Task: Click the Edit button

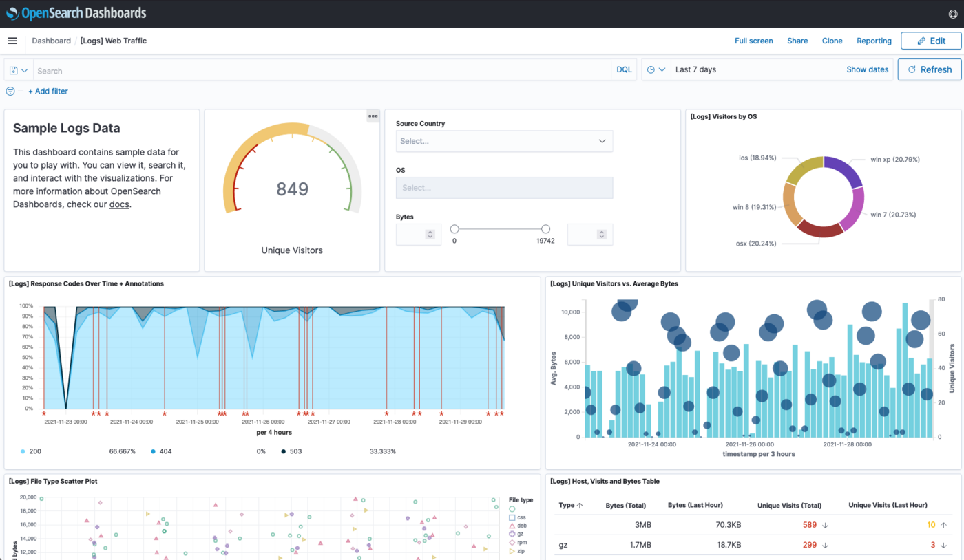Action: pyautogui.click(x=931, y=41)
